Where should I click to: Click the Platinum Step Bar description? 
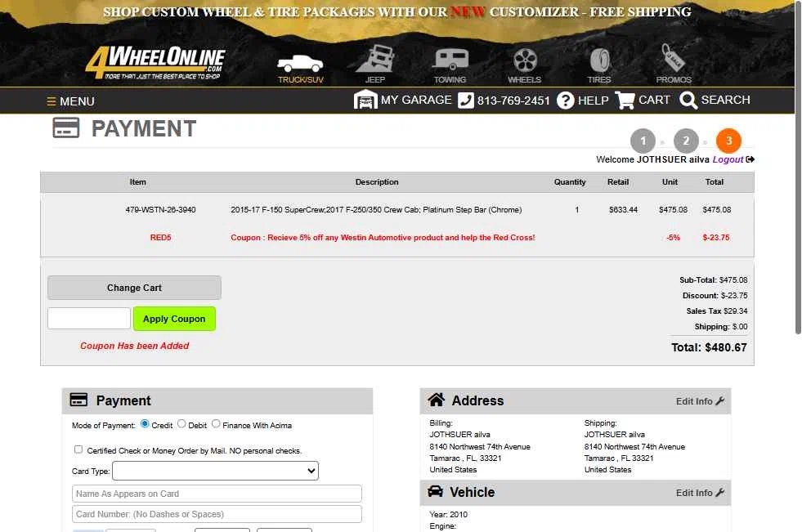click(x=376, y=210)
